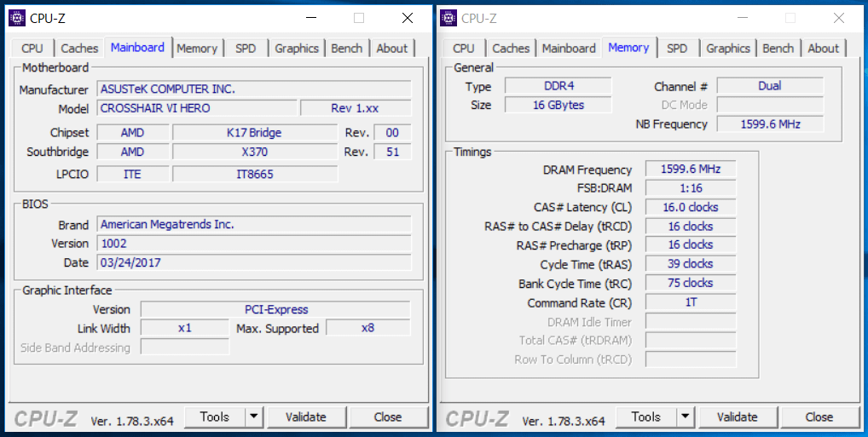Open SPD tab in left window
The image size is (868, 437).
246,49
